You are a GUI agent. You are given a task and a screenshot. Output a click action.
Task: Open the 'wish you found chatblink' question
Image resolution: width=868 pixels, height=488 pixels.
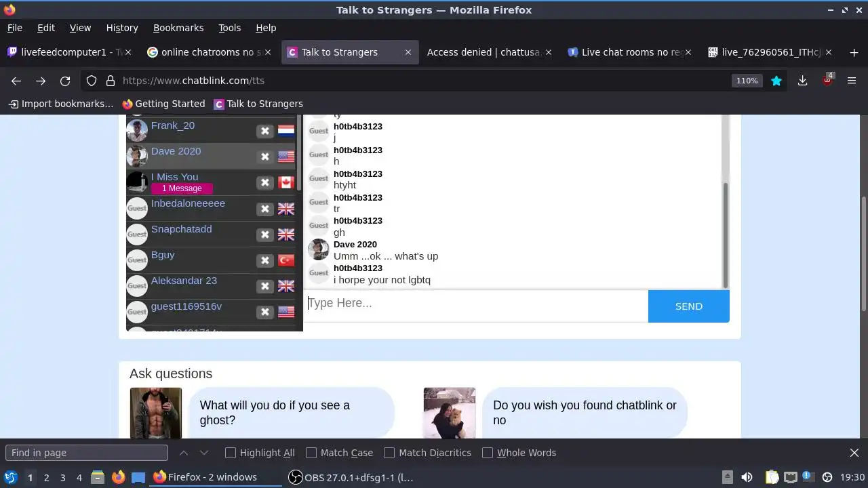tap(585, 413)
